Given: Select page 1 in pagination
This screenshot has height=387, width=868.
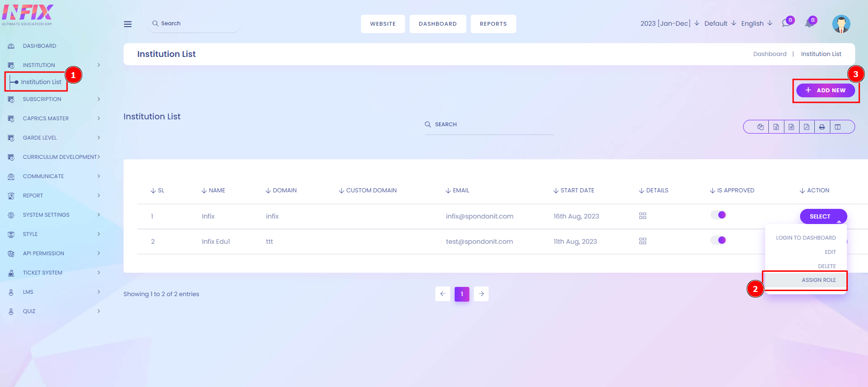Looking at the screenshot, I should [x=462, y=294].
